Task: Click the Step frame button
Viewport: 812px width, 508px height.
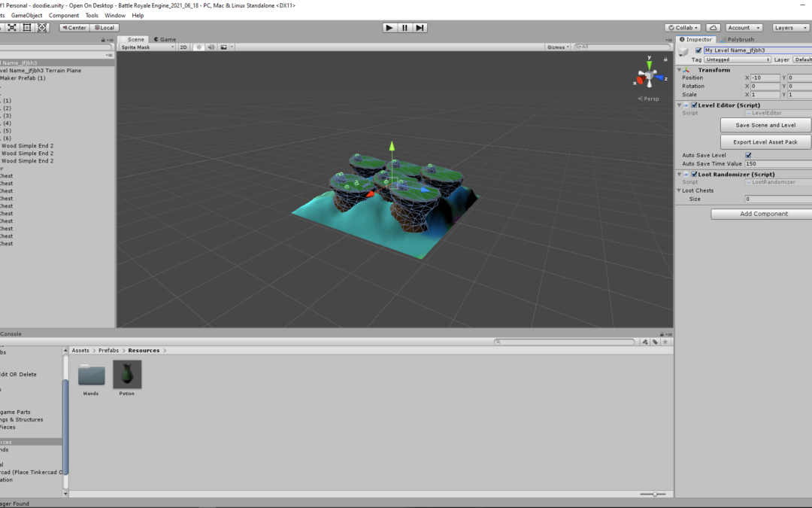Action: tap(420, 28)
